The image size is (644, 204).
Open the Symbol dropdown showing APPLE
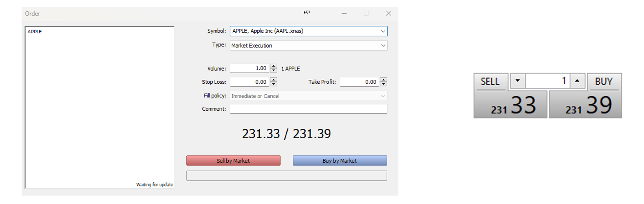coord(308,31)
